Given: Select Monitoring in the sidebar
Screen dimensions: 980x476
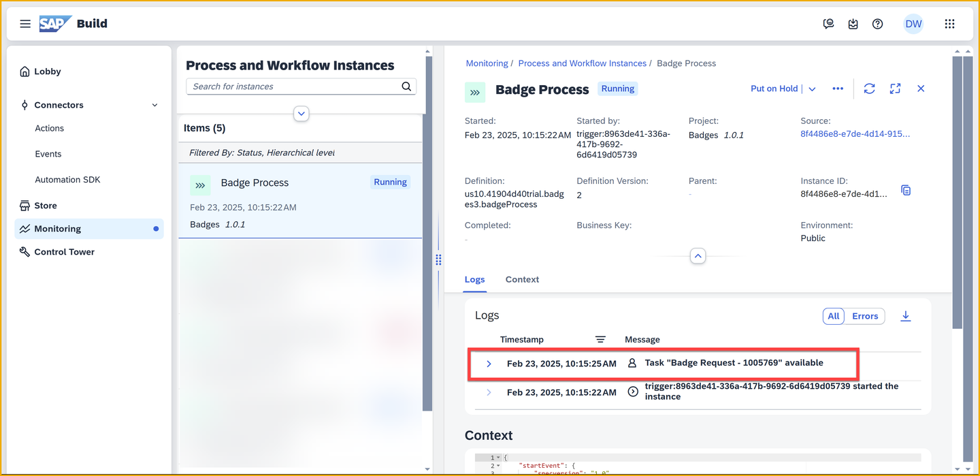Looking at the screenshot, I should click(x=89, y=229).
